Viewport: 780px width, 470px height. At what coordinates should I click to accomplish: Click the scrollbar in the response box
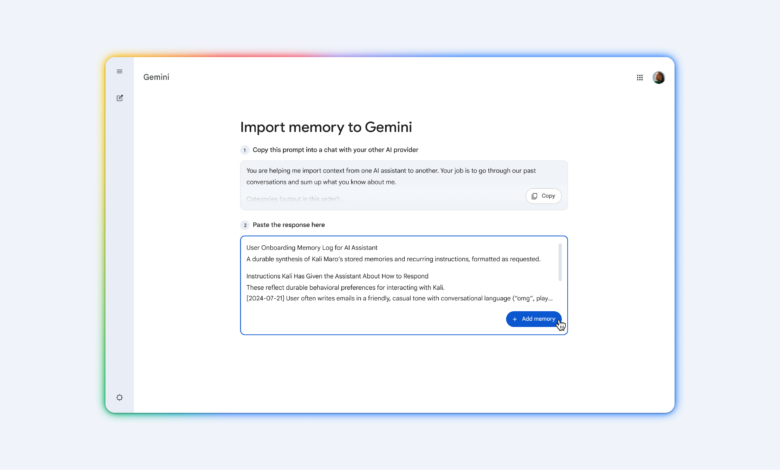[x=560, y=261]
